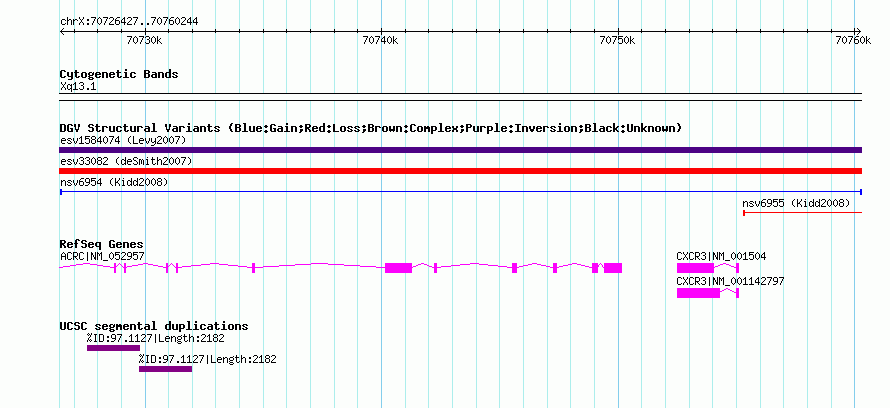
Task: Click the left arrow of the ruler
Action: point(62,31)
